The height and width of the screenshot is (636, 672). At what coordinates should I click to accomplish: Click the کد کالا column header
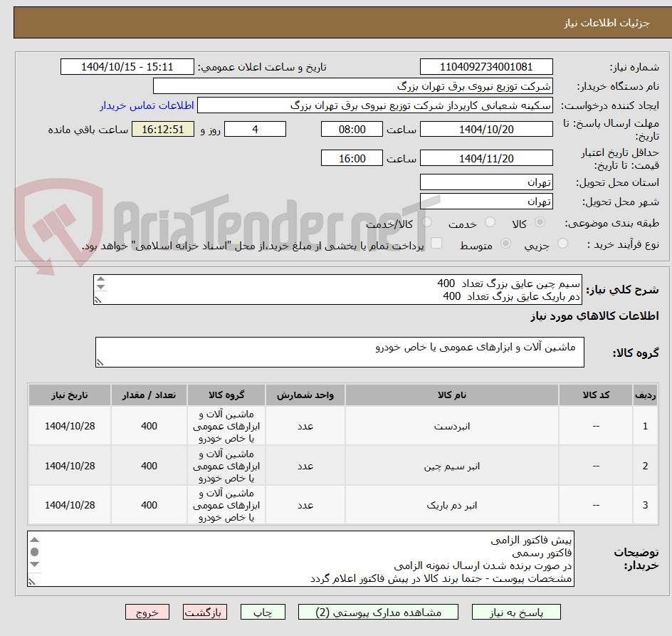tap(596, 395)
